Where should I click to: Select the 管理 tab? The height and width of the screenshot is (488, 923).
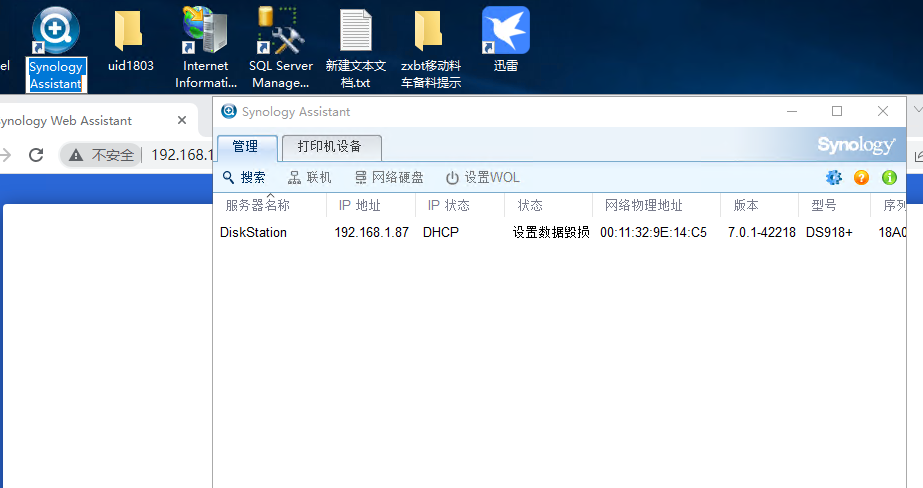coord(245,147)
